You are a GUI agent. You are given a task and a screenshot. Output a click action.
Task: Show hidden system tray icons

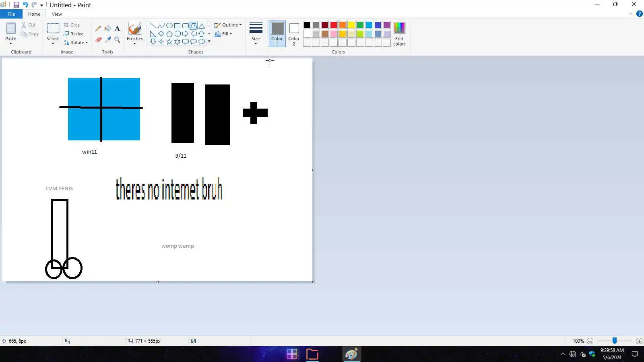click(563, 354)
